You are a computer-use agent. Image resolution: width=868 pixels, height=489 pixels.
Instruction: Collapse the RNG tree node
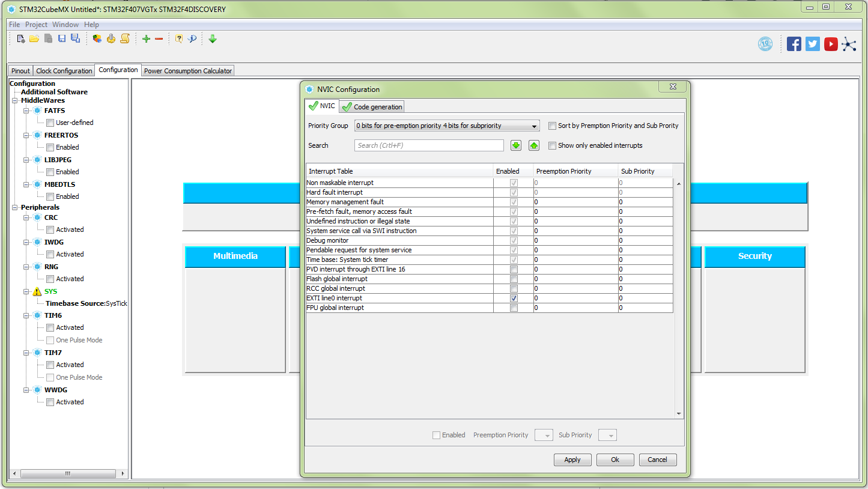(x=26, y=267)
